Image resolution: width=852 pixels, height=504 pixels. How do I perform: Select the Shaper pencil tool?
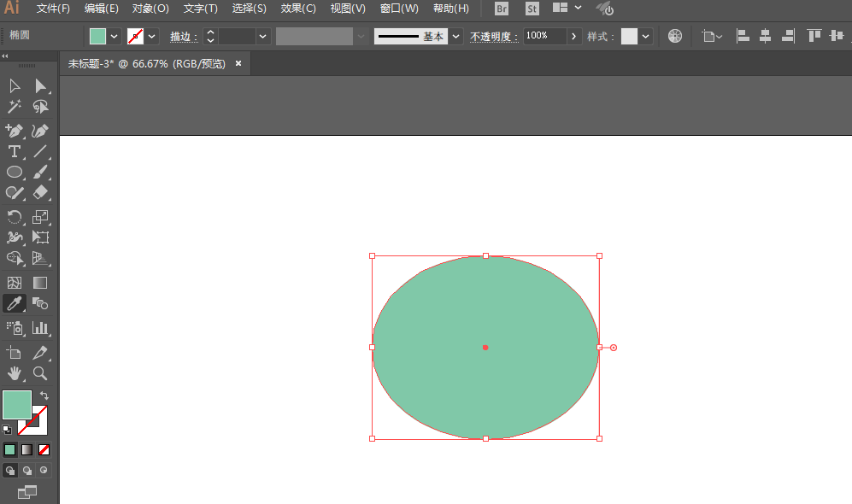(x=15, y=193)
